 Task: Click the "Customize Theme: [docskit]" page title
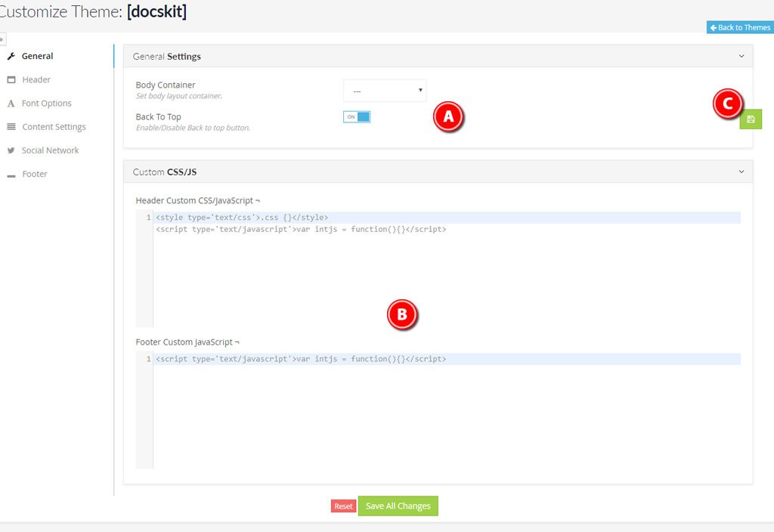[x=93, y=11]
